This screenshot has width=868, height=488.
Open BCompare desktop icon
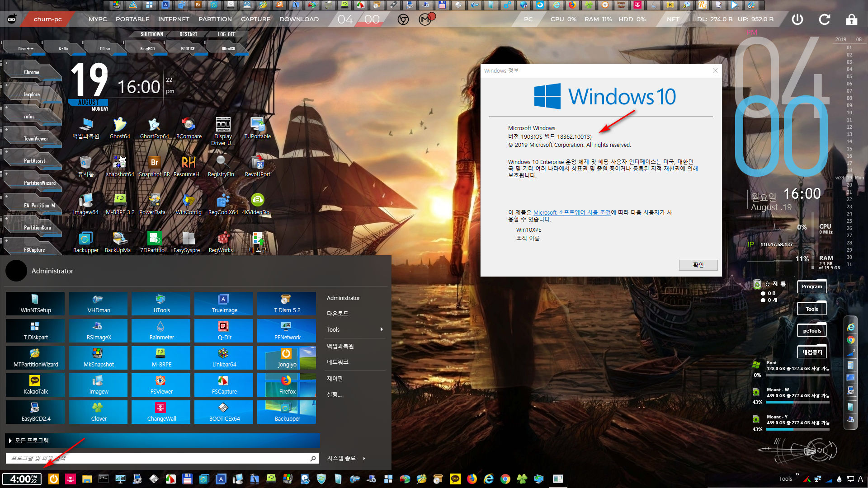pyautogui.click(x=189, y=128)
